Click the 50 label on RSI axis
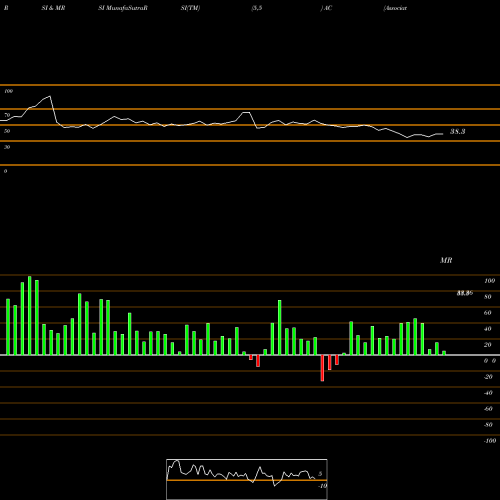 click(7, 131)
